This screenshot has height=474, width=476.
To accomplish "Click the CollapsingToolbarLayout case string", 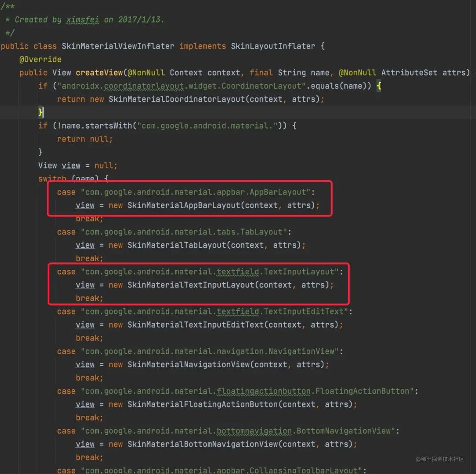I will (222, 470).
